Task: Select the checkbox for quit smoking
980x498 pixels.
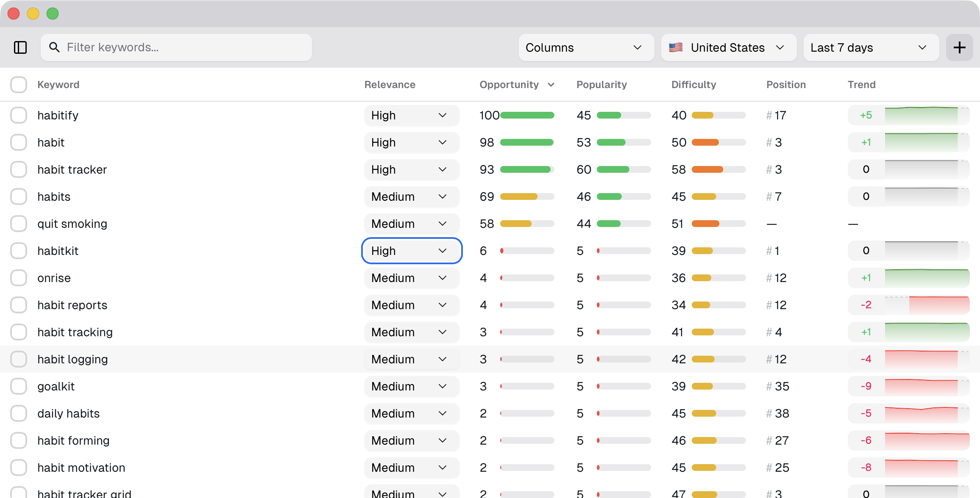Action: 19,224
